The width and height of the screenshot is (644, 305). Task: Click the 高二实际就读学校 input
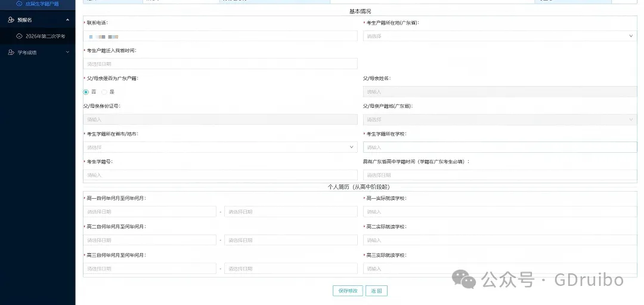500,240
